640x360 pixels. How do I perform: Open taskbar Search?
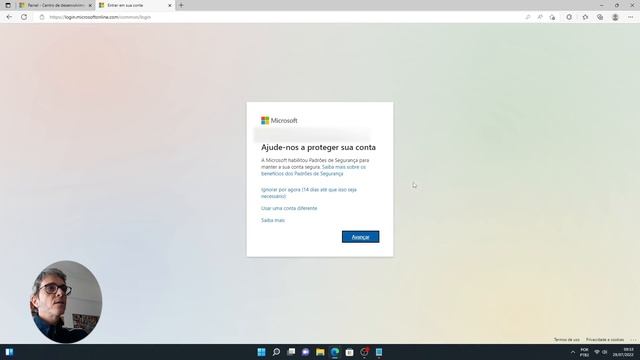[x=276, y=352]
